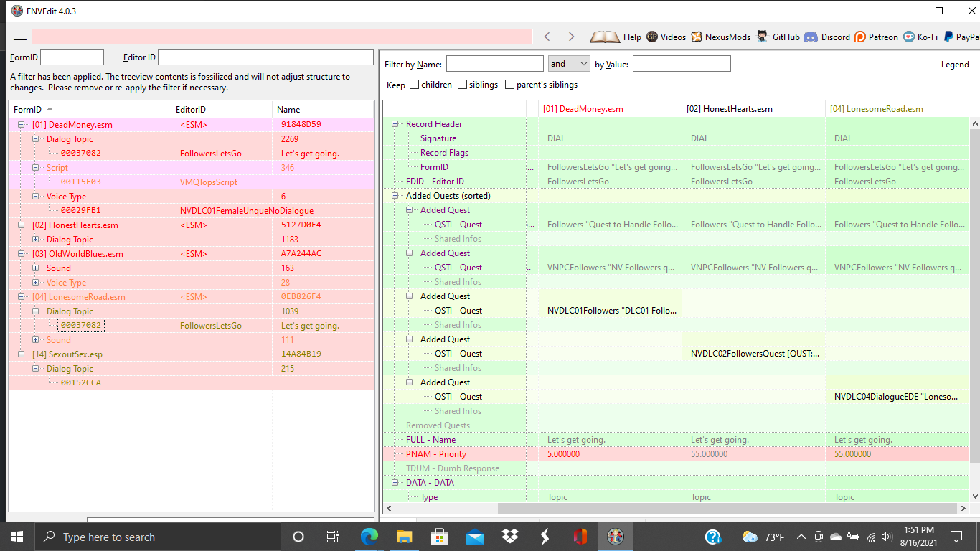Viewport: 980px width, 551px height.
Task: Select the 00152CCA record row
Action: tap(192, 383)
